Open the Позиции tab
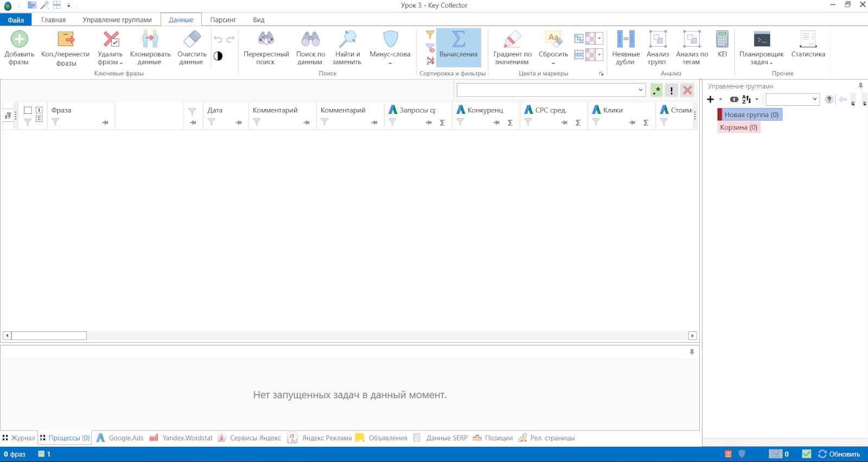This screenshot has width=868, height=462. [x=493, y=438]
